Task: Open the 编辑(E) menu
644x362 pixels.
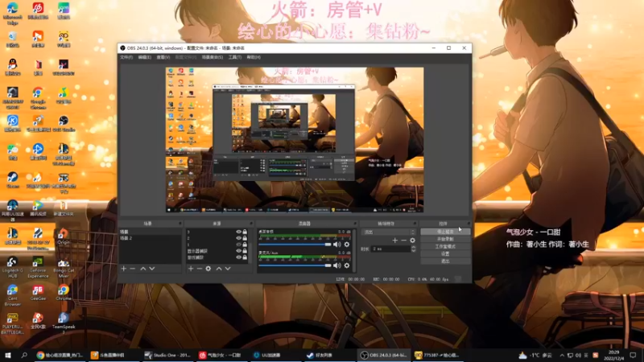Action: (145, 57)
